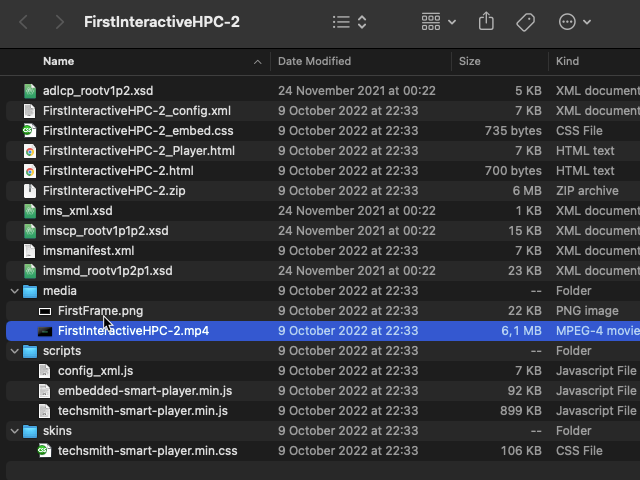Click the FirstInteractiveHPC-2.mp4 movie thumbnail

pos(45,331)
